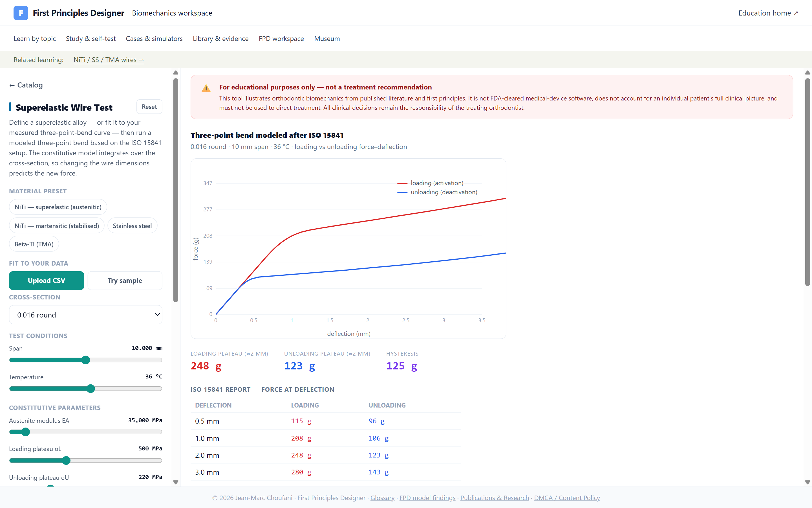
Task: Open Library & evidence menu
Action: tap(221, 39)
